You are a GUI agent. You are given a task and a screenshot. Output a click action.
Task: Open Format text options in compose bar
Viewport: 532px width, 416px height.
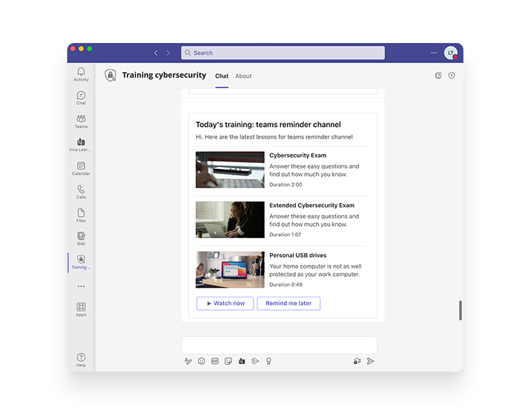pos(188,361)
